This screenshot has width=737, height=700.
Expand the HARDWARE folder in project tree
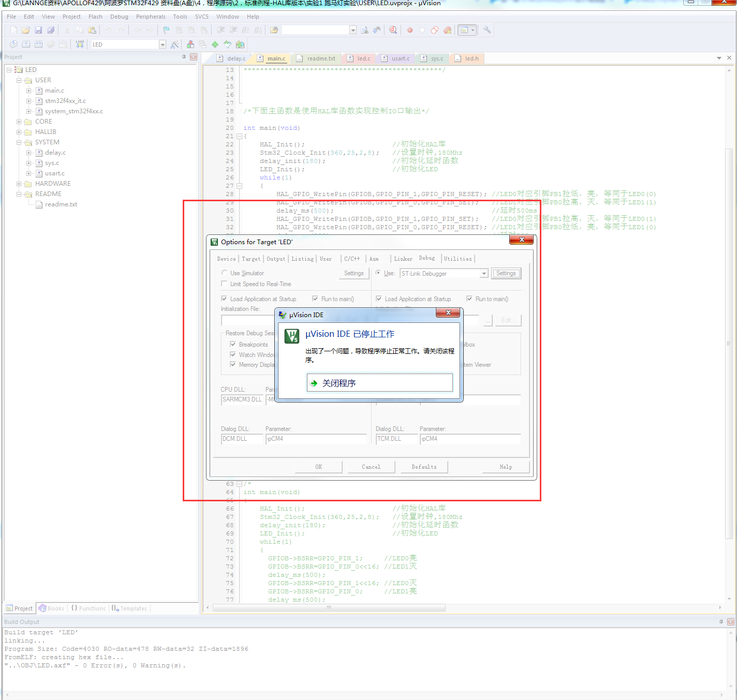point(19,184)
